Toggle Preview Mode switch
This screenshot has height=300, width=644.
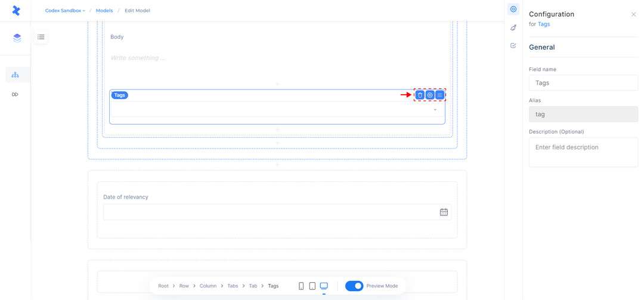point(354,286)
